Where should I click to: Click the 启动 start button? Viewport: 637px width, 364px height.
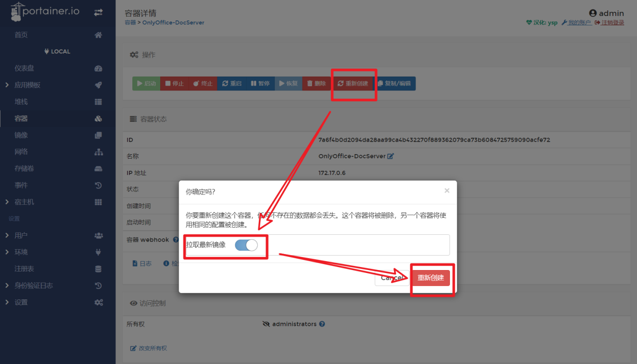(x=146, y=84)
